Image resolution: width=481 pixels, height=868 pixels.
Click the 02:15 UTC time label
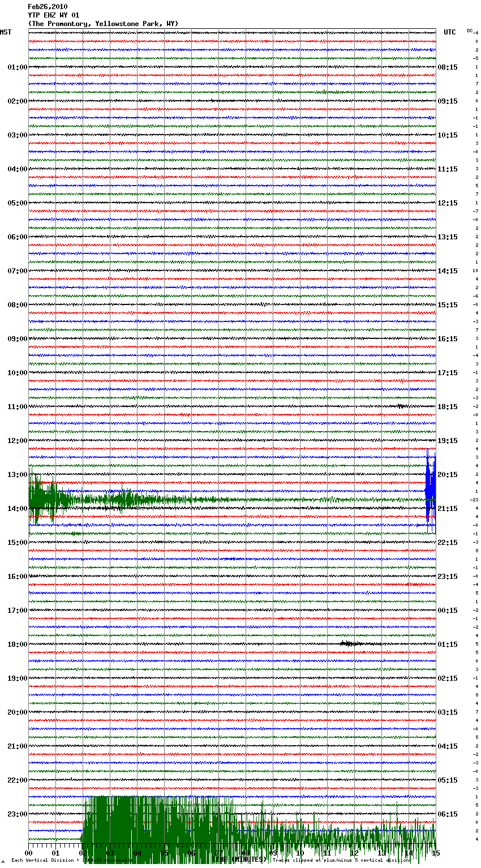[448, 678]
